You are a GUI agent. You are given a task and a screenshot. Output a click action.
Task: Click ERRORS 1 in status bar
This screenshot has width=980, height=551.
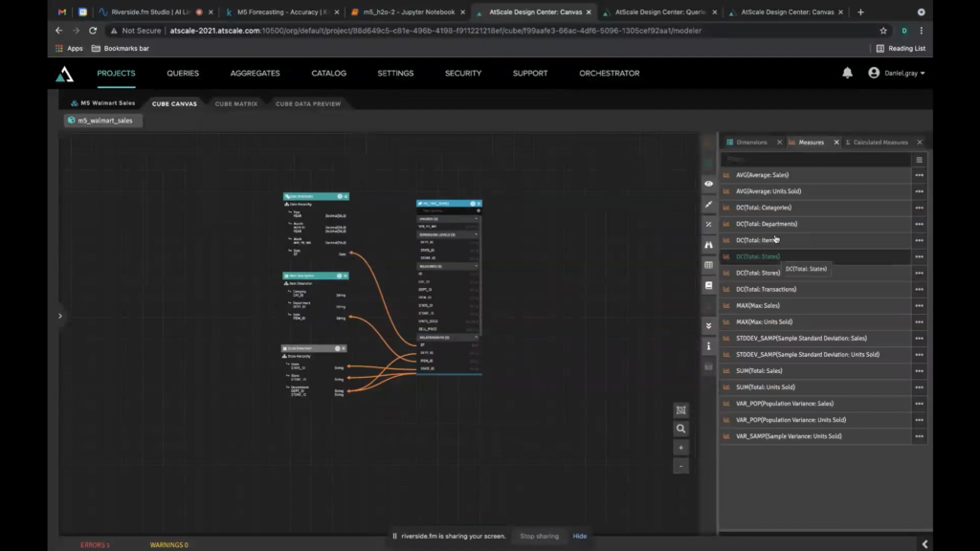[95, 544]
